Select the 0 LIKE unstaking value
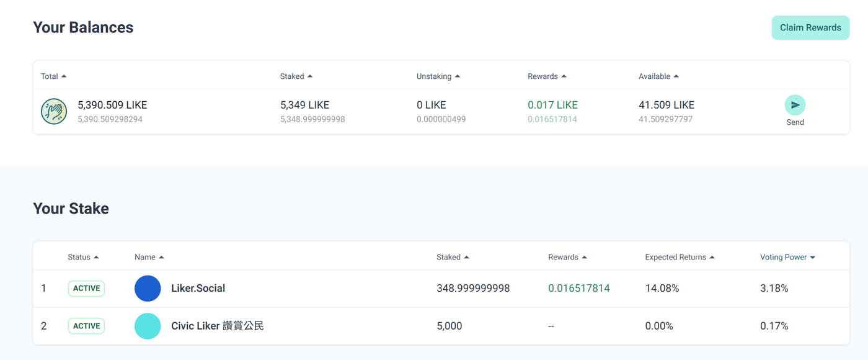 432,105
